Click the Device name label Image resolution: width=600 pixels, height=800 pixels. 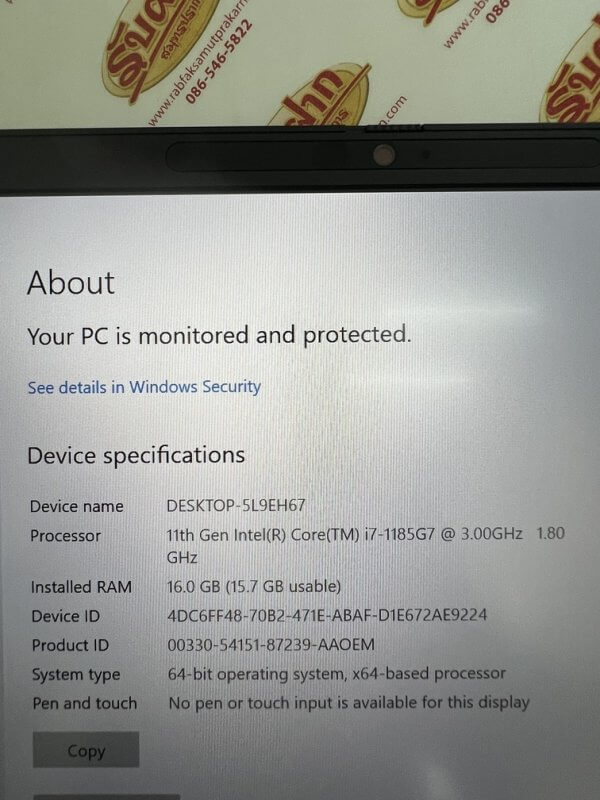(77, 506)
